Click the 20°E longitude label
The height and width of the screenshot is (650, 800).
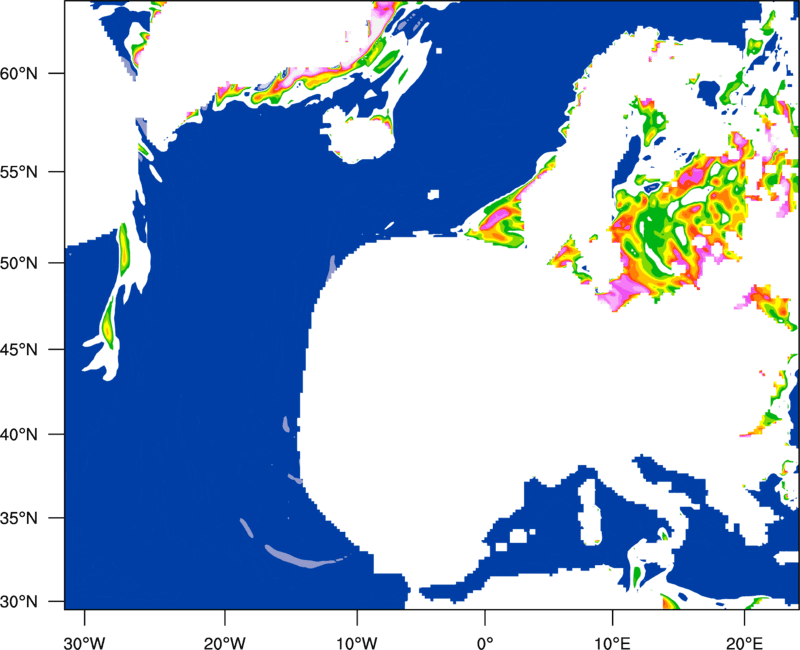[744, 643]
